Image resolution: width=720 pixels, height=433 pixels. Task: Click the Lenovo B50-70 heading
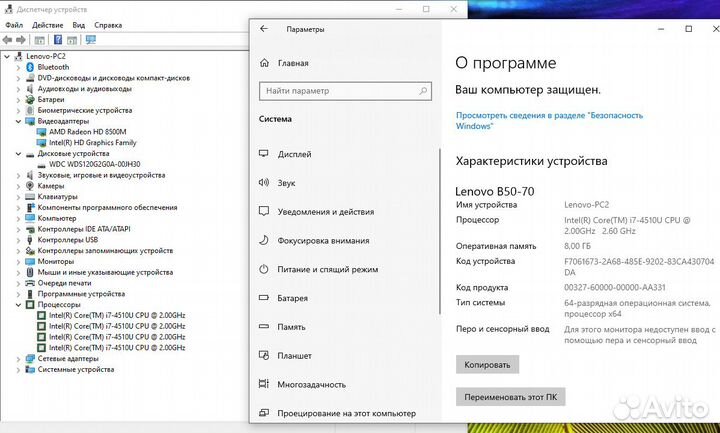495,191
